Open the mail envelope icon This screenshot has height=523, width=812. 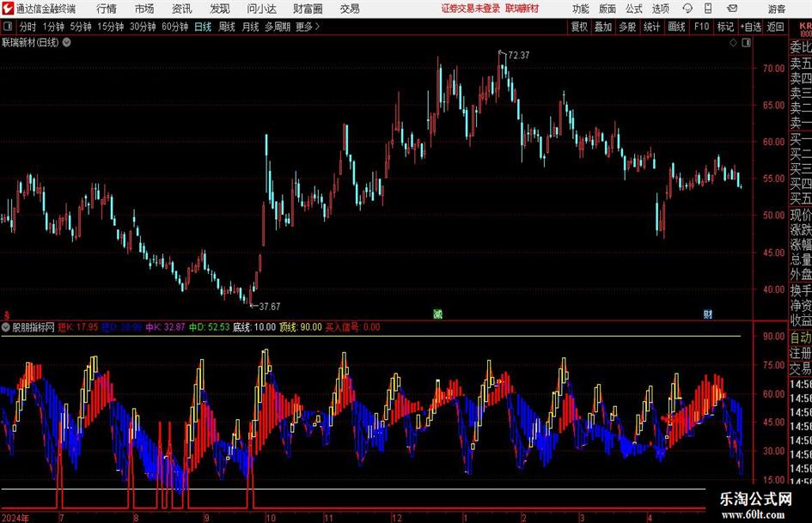pyautogui.click(x=732, y=9)
